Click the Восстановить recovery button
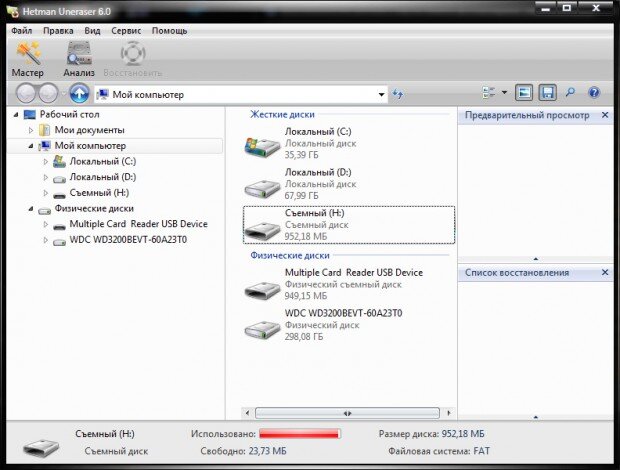620x470 pixels. point(132,60)
